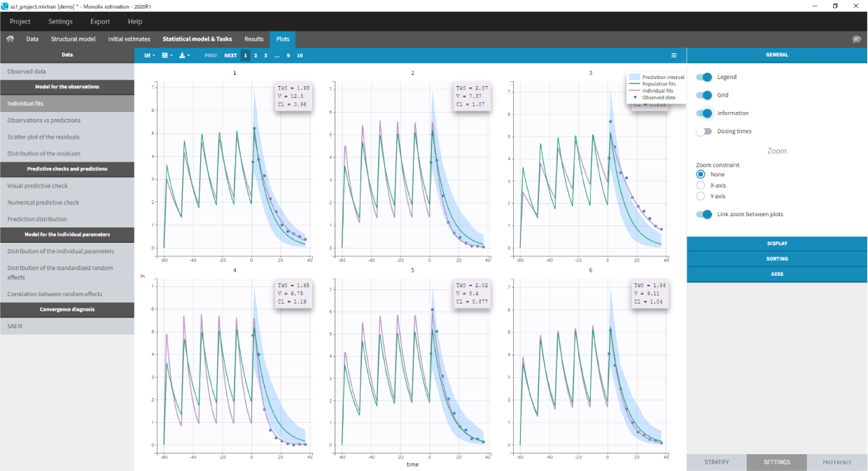Switch to the PREFERENCE panel tab
The width and height of the screenshot is (868, 471).
[x=837, y=463]
